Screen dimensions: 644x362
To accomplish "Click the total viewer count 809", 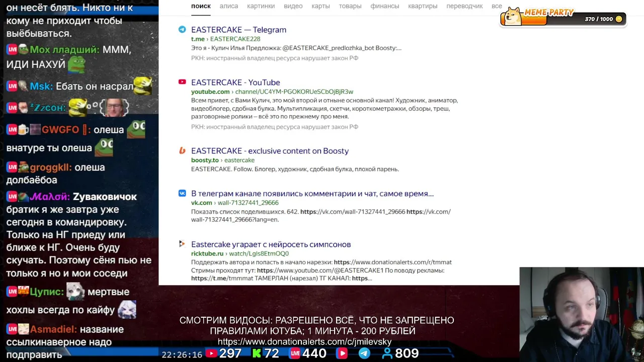I will (407, 353).
